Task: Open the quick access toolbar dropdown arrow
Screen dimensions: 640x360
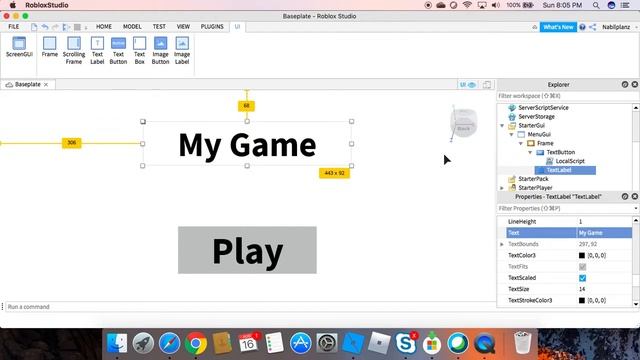Action: pos(86,27)
